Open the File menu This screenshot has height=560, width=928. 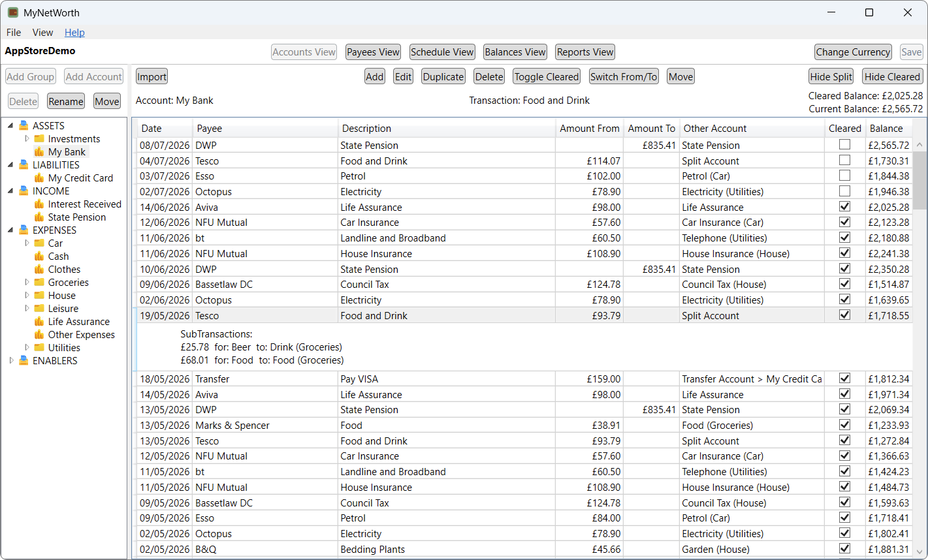pos(14,32)
